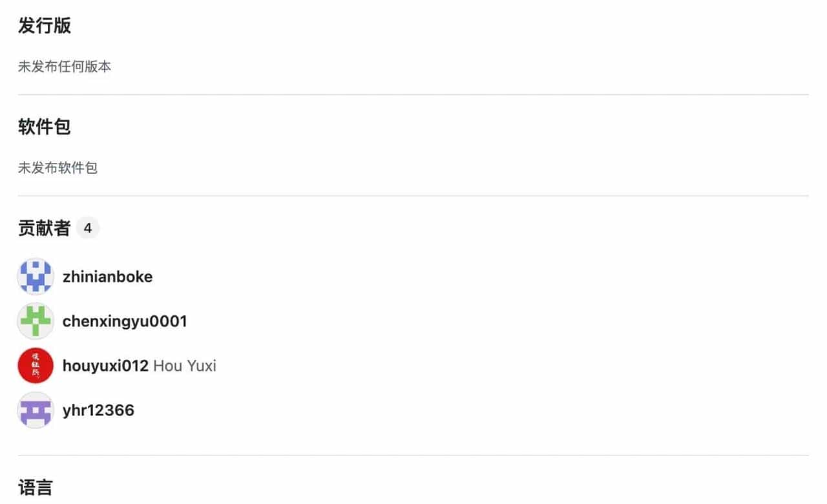Open the 发行版 releases heading
Viewport: 827px width, 504px height.
coord(45,26)
